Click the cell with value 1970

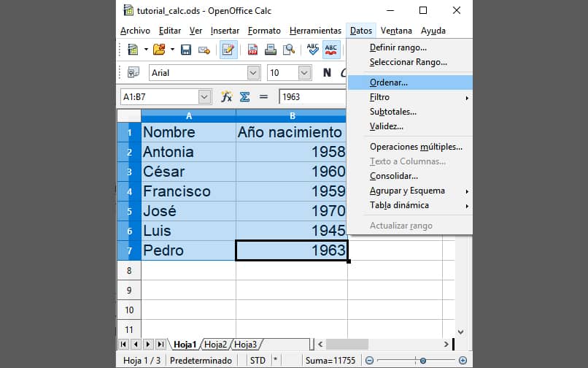(x=291, y=211)
